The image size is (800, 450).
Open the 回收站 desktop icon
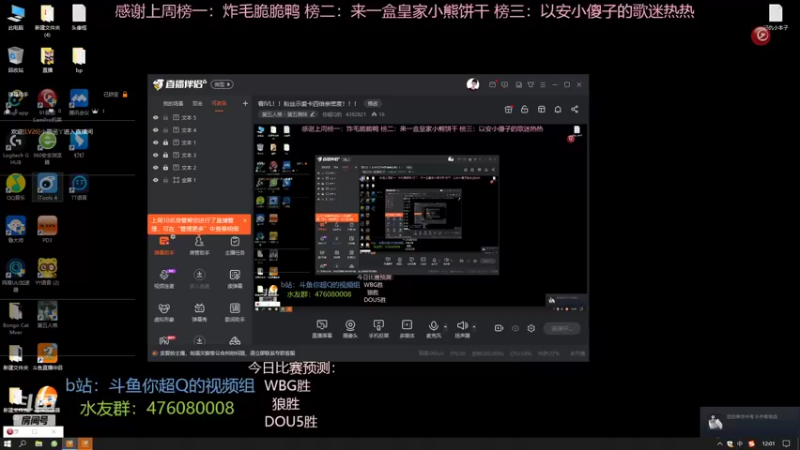coord(15,60)
